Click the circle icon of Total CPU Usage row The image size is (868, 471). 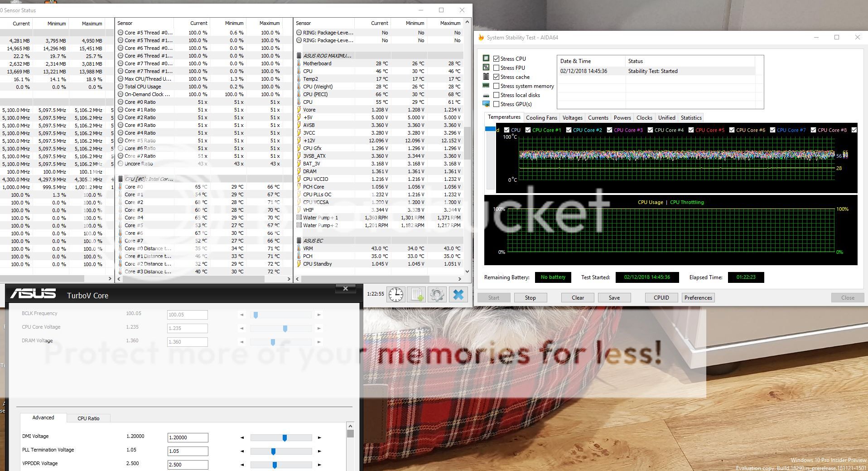(121, 87)
